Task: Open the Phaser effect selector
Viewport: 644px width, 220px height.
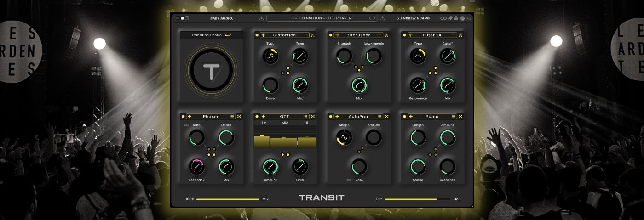Action: pos(211,117)
